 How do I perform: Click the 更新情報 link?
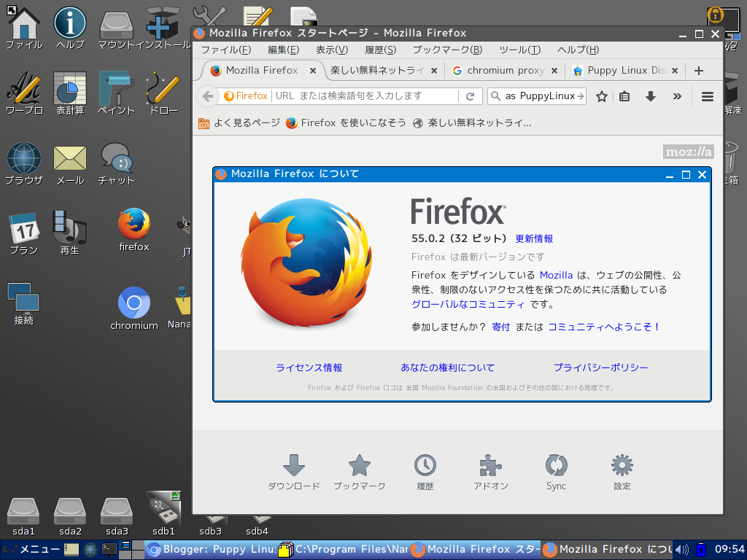pyautogui.click(x=534, y=238)
